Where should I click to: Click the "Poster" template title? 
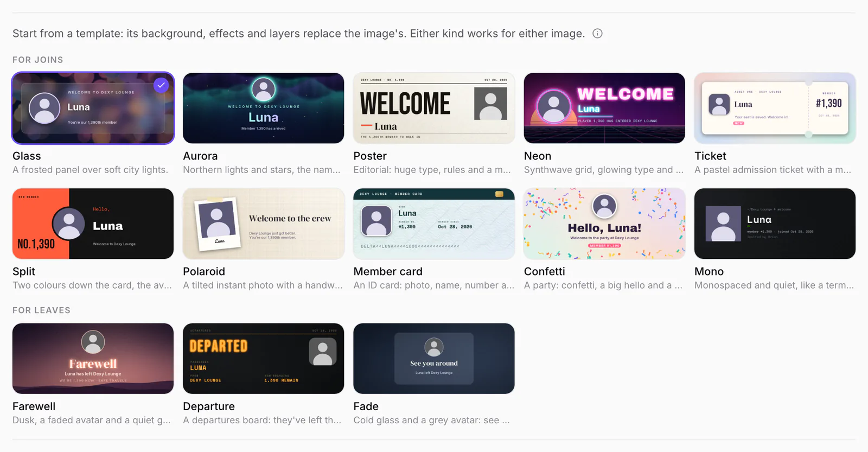point(370,156)
